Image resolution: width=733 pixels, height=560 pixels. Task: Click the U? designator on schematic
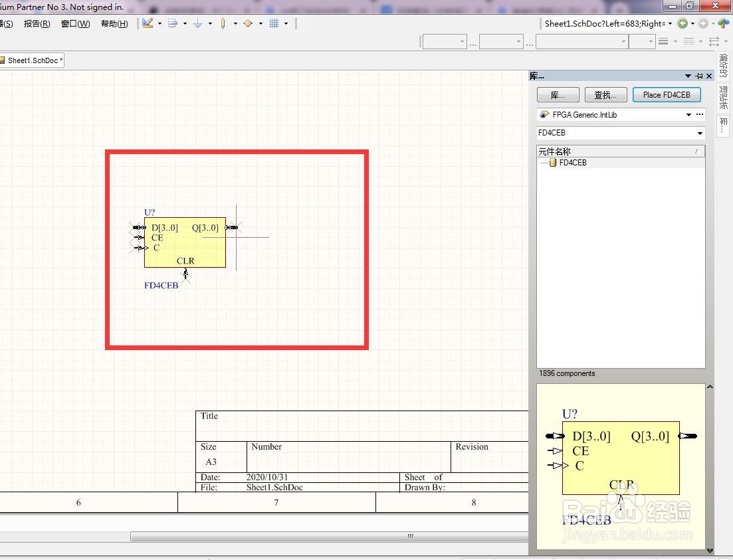tap(150, 212)
